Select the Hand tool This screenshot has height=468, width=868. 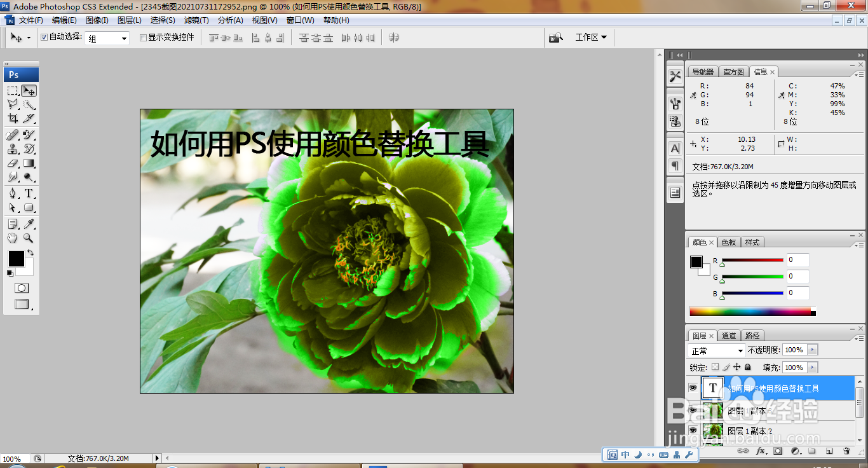13,237
